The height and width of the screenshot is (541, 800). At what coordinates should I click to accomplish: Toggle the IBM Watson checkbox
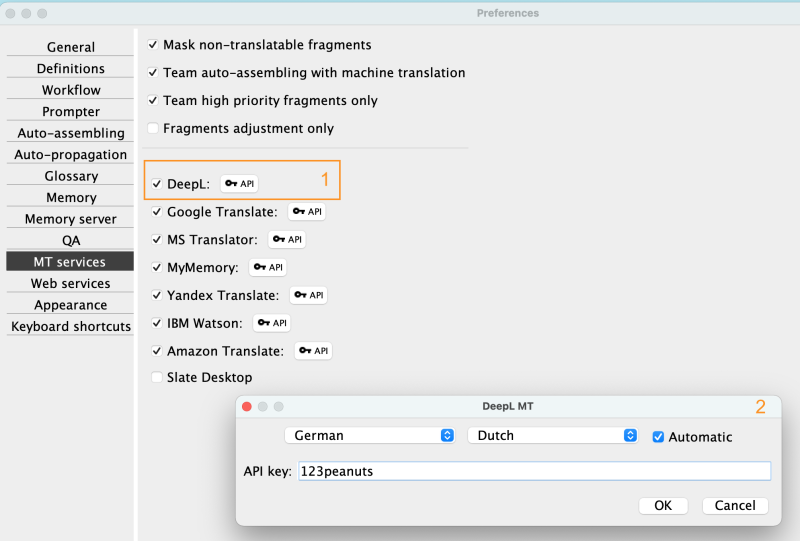pyautogui.click(x=157, y=323)
